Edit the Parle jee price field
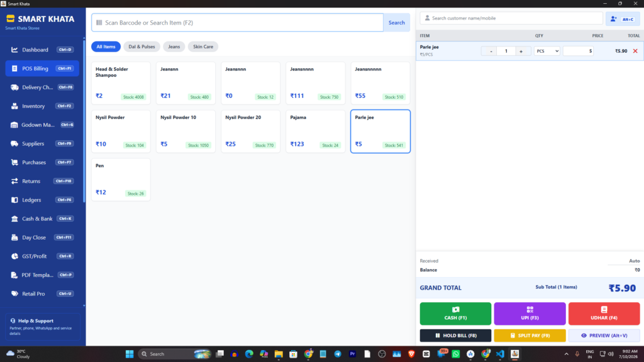Screen dimensions: 644x362 coord(579,52)
